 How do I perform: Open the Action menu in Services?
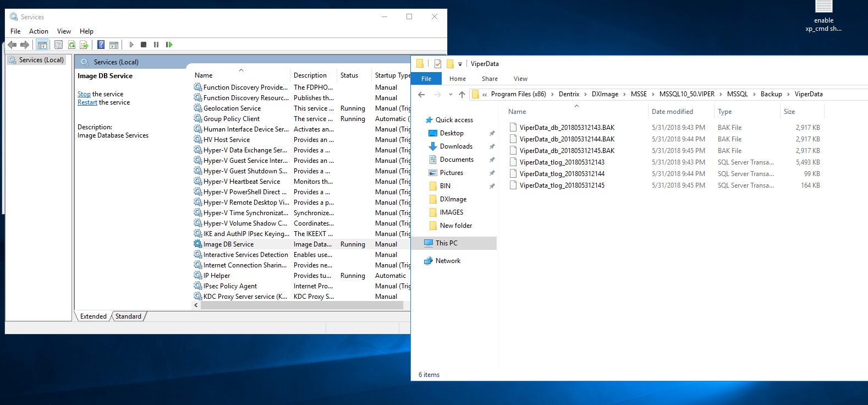coord(39,31)
